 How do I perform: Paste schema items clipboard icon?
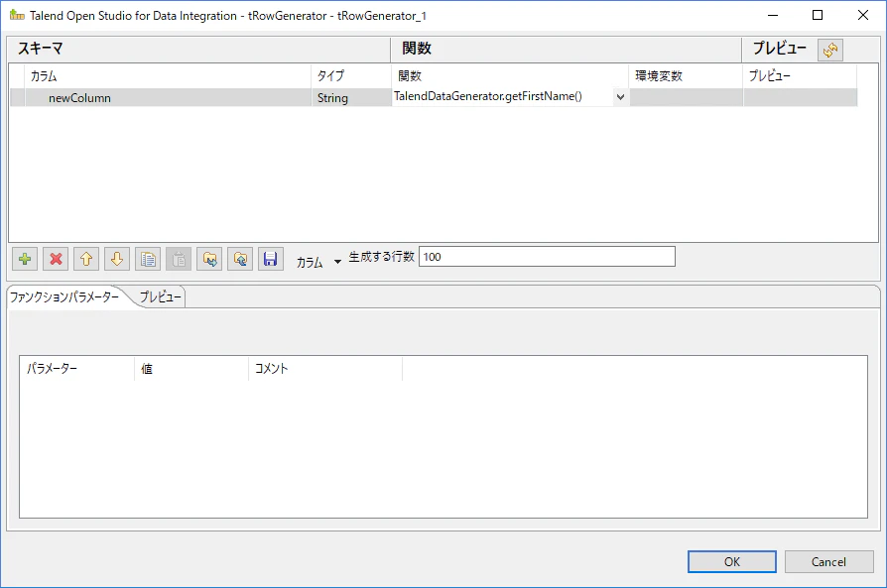[x=179, y=260]
